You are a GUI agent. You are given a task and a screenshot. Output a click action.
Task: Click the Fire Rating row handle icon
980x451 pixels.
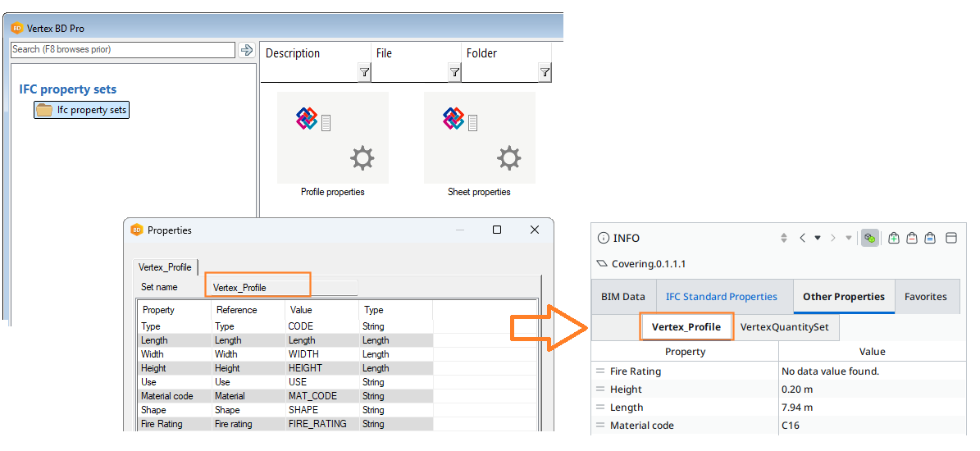click(600, 371)
